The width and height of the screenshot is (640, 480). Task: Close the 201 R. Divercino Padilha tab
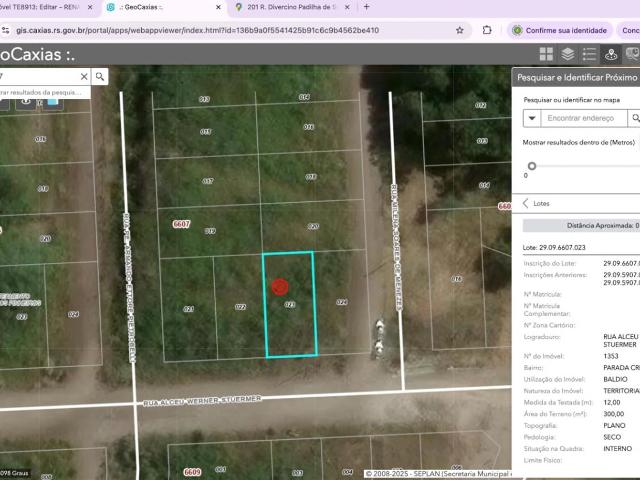347,7
